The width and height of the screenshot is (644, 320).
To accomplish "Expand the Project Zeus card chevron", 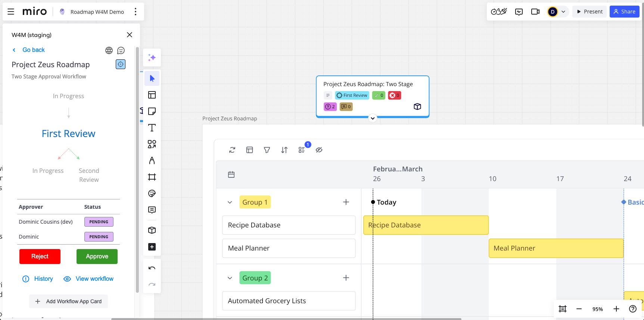I will point(373,118).
